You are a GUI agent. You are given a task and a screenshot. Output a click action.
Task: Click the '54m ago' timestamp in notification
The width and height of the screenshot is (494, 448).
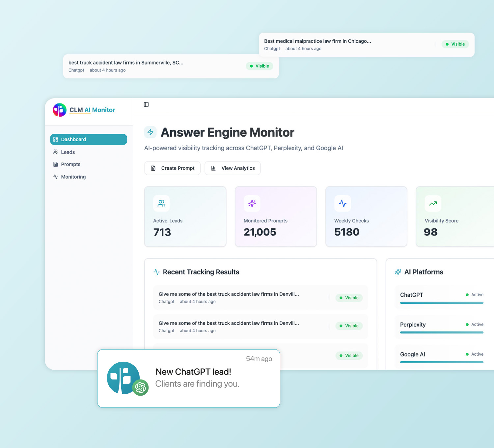259,359
